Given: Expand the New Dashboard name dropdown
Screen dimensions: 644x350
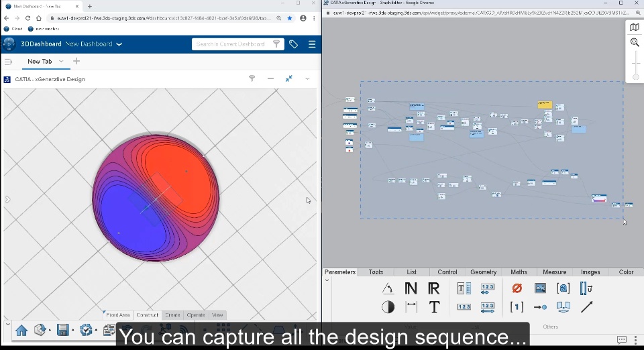Looking at the screenshot, I should click(x=119, y=44).
